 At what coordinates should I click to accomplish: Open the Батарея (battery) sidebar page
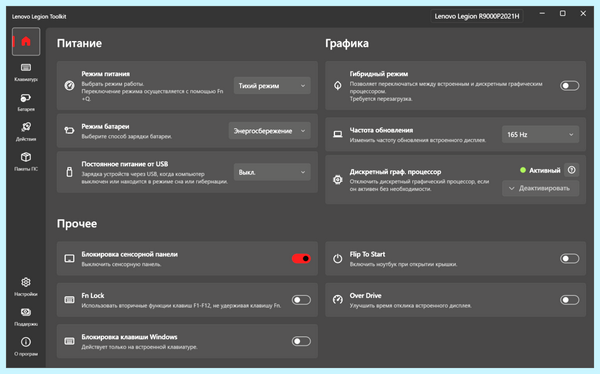26,102
